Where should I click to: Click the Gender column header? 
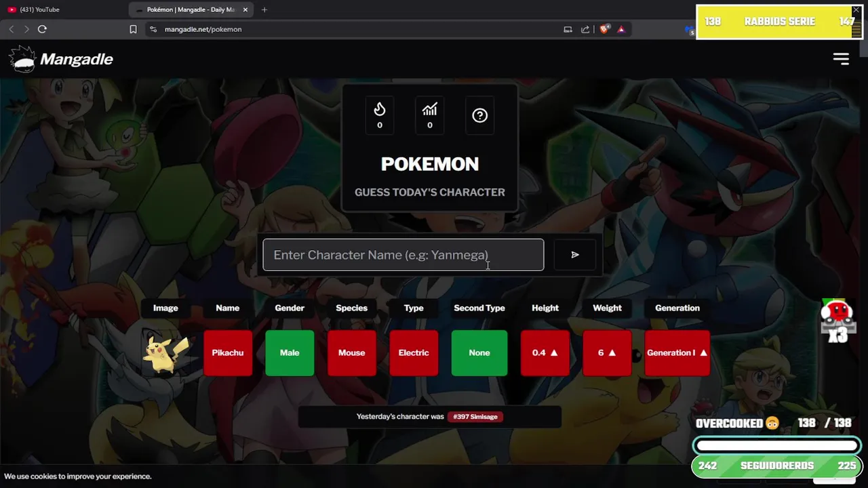pos(290,308)
